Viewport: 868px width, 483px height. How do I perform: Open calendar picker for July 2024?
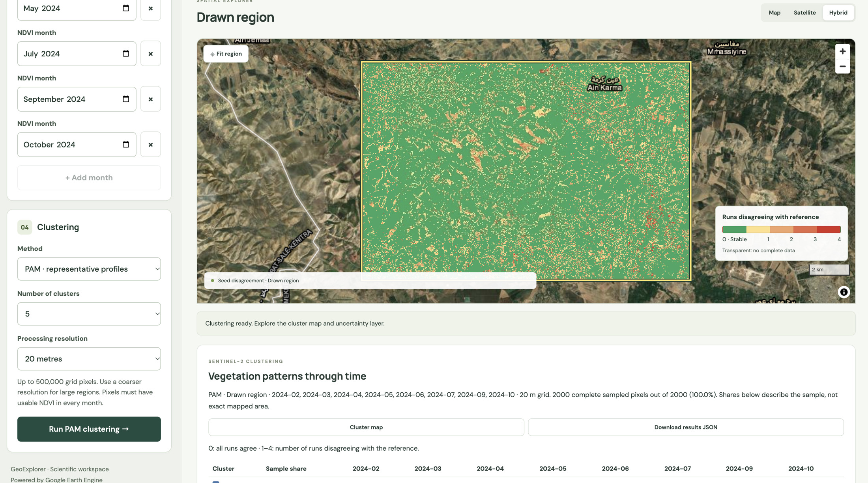126,53
